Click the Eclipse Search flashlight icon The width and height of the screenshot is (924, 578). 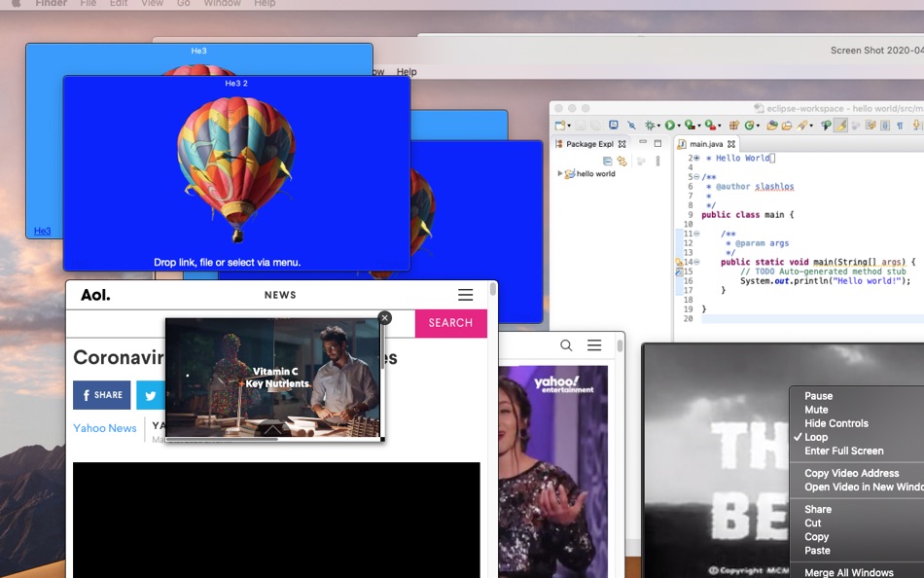[x=802, y=125]
